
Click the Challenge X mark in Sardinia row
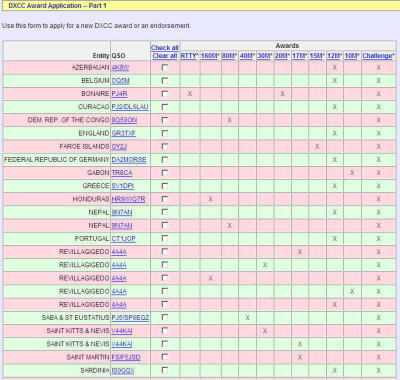click(x=378, y=370)
